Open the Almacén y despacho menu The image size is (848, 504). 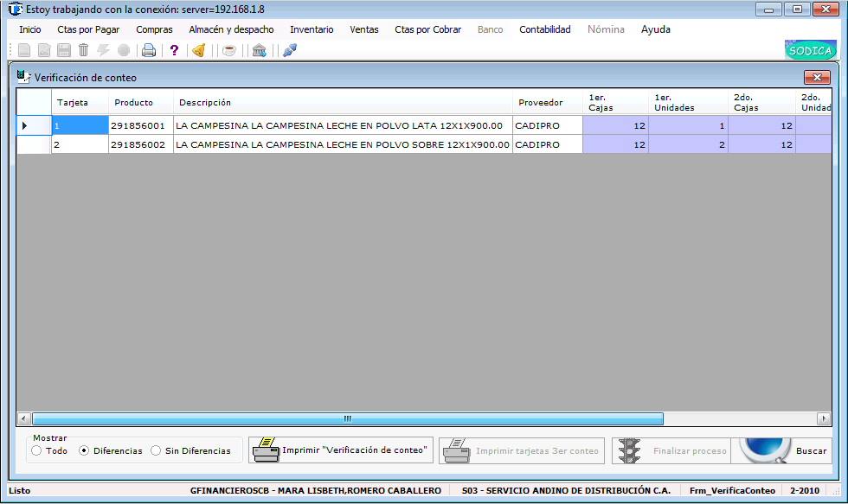[231, 29]
